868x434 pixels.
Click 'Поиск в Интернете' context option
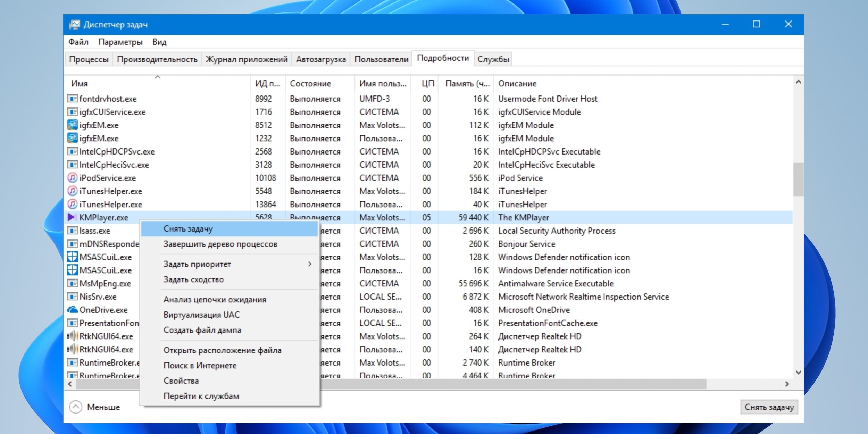point(200,365)
